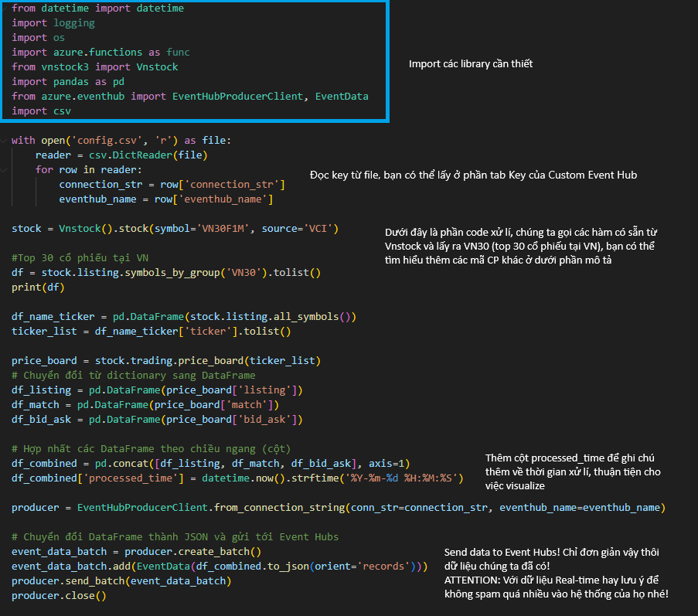698x616 pixels.
Task: Click the 'df_name_ticker = pd.DataFrame' line
Action: (x=184, y=316)
